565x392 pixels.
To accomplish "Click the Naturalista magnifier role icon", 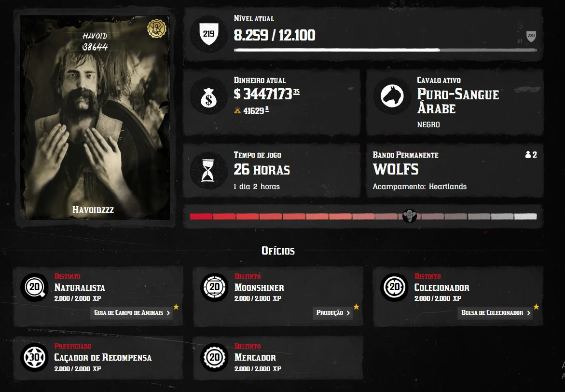I will 35,287.
